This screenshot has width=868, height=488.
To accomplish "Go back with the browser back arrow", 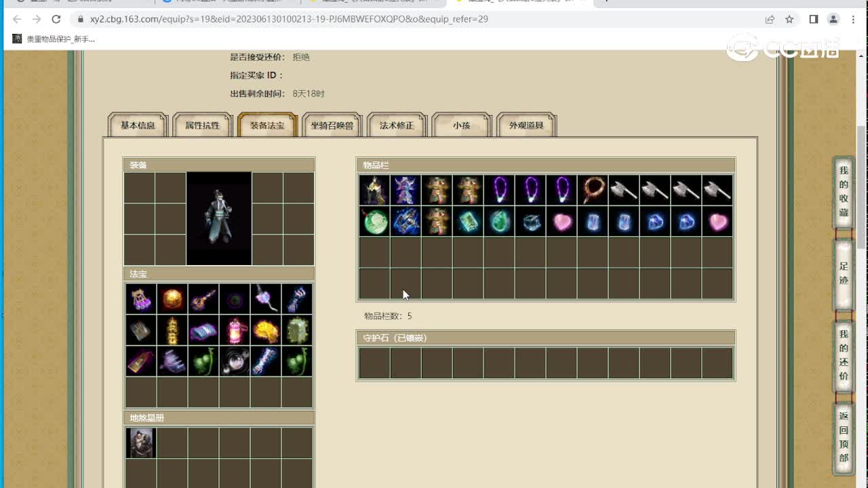I will pos(17,19).
